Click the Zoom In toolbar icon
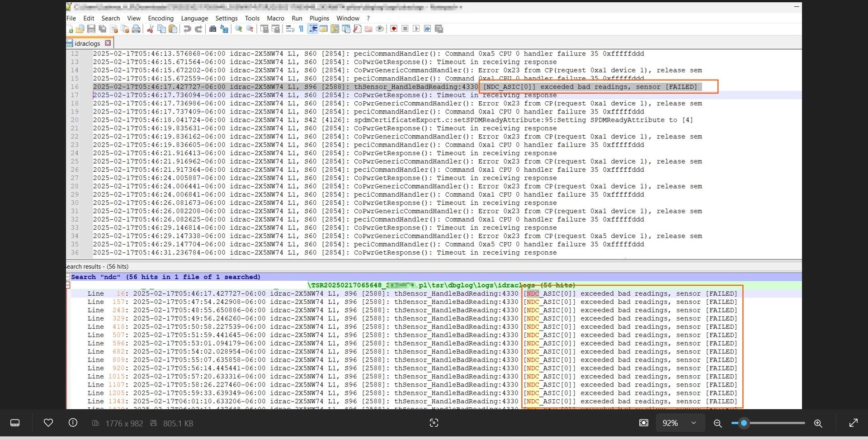868x439 pixels. pos(238,28)
